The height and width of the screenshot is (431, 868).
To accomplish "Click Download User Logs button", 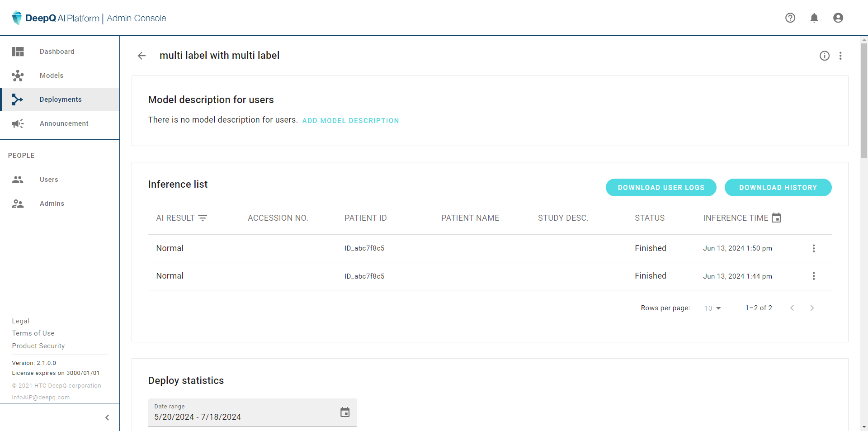I will [x=660, y=188].
